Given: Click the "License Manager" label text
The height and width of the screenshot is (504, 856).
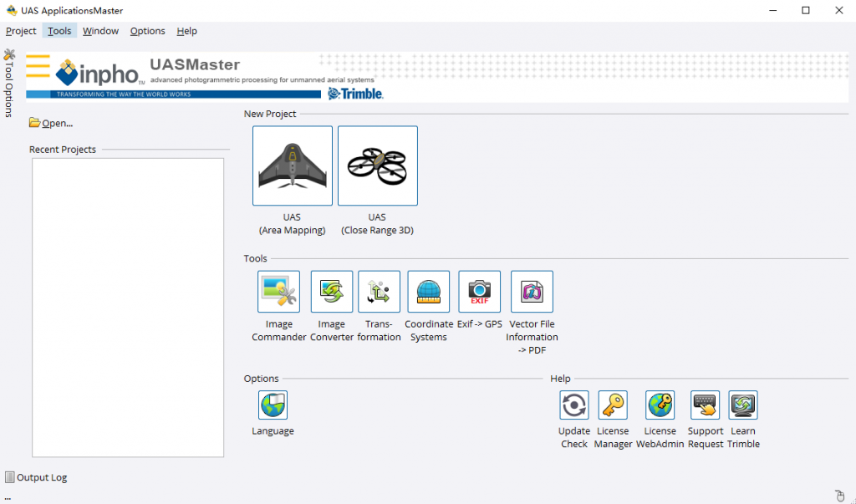Looking at the screenshot, I should pyautogui.click(x=613, y=437).
